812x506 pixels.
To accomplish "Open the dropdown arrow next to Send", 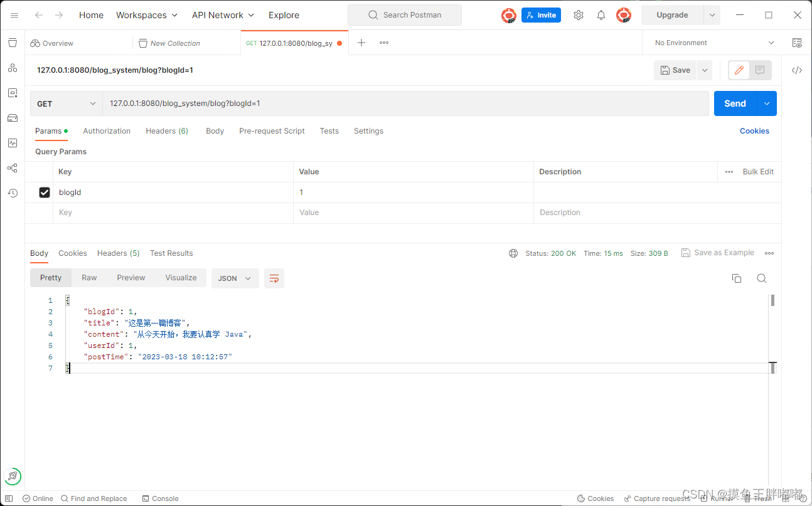I will (767, 103).
